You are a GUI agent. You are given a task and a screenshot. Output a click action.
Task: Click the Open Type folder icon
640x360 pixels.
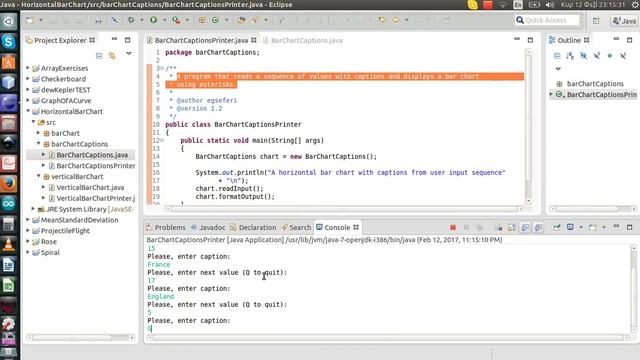tap(241, 20)
